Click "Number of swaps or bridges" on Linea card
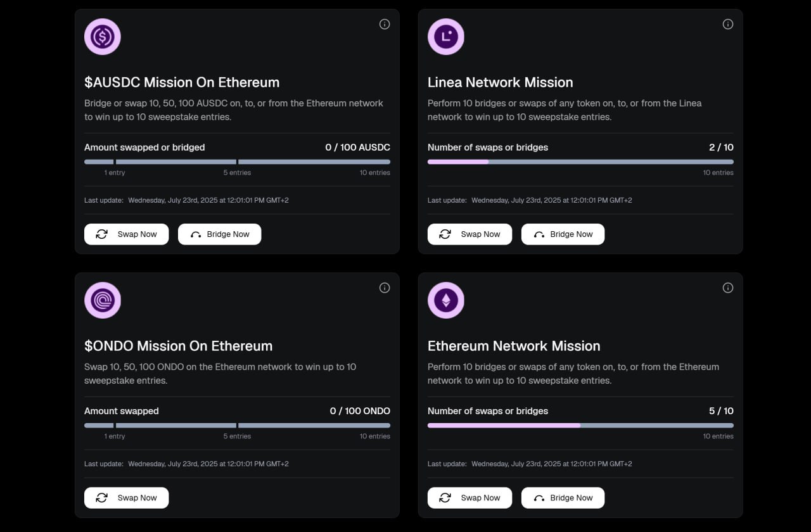The height and width of the screenshot is (532, 811). (x=488, y=148)
